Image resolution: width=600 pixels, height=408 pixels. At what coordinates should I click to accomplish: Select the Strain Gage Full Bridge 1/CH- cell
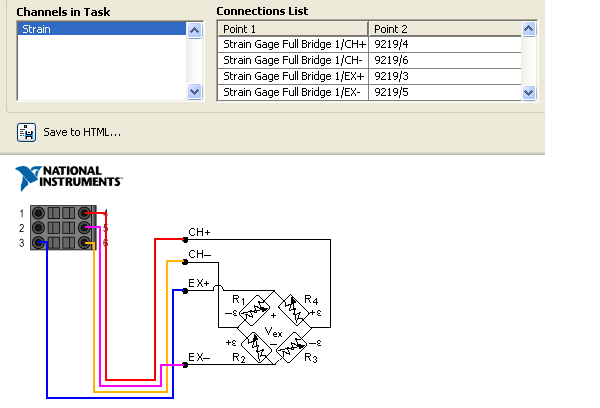click(x=293, y=60)
